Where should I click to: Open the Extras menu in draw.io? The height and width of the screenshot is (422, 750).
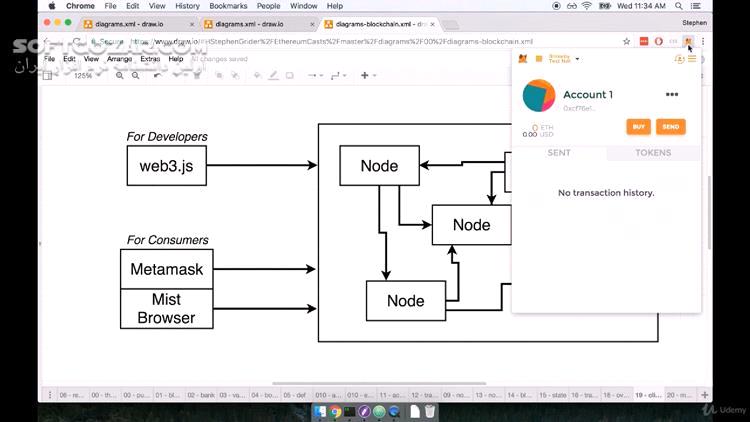[150, 59]
